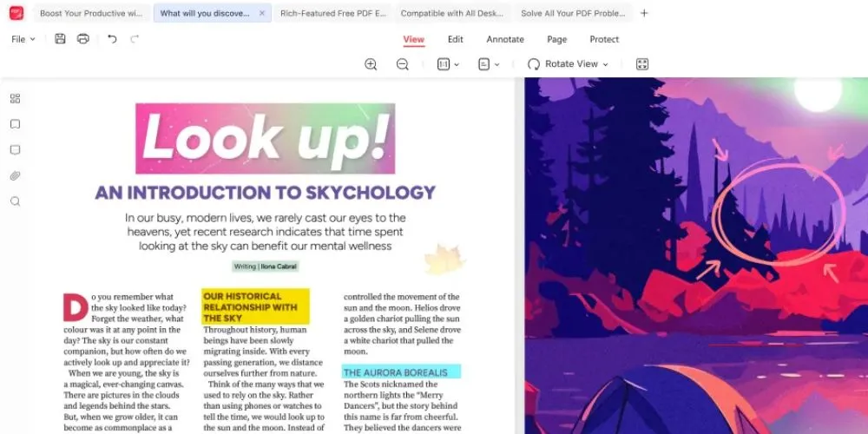The width and height of the screenshot is (868, 434).
Task: Undo the last action
Action: pyautogui.click(x=112, y=39)
